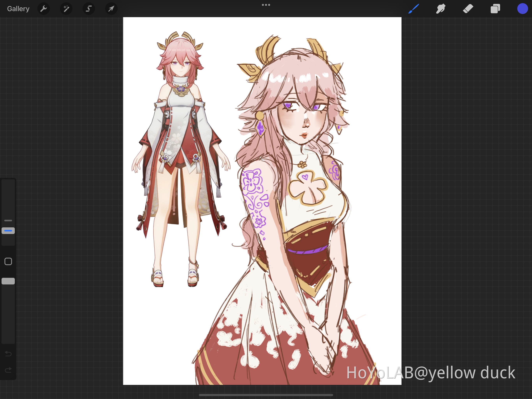Viewport: 532px width, 399px height.
Task: Undo the last stroke with the back arrow
Action: (x=8, y=354)
